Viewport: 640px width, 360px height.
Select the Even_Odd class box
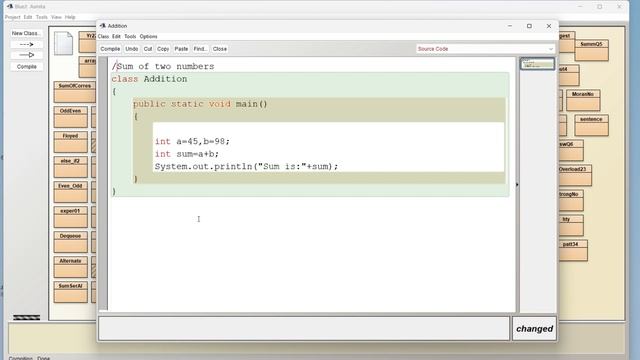71,192
